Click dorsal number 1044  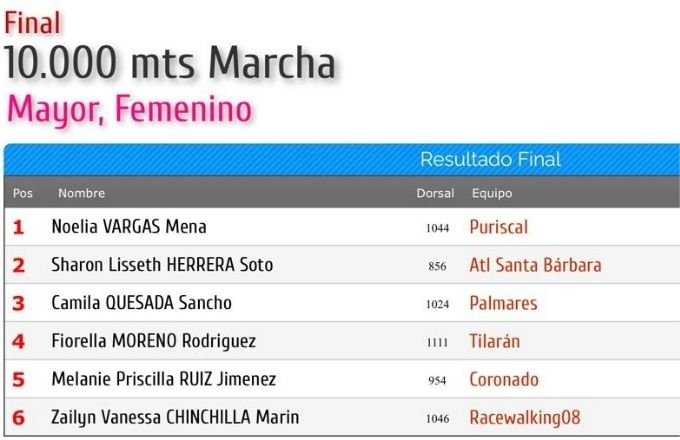(x=438, y=228)
